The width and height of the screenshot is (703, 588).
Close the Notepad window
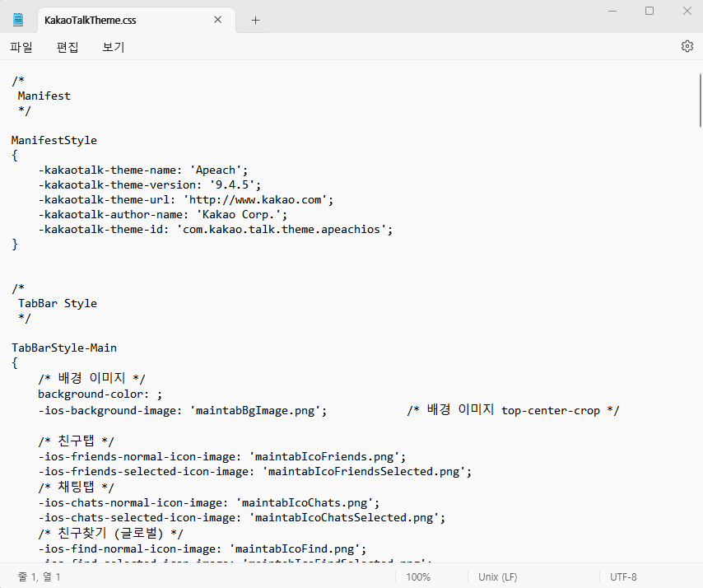coord(687,11)
